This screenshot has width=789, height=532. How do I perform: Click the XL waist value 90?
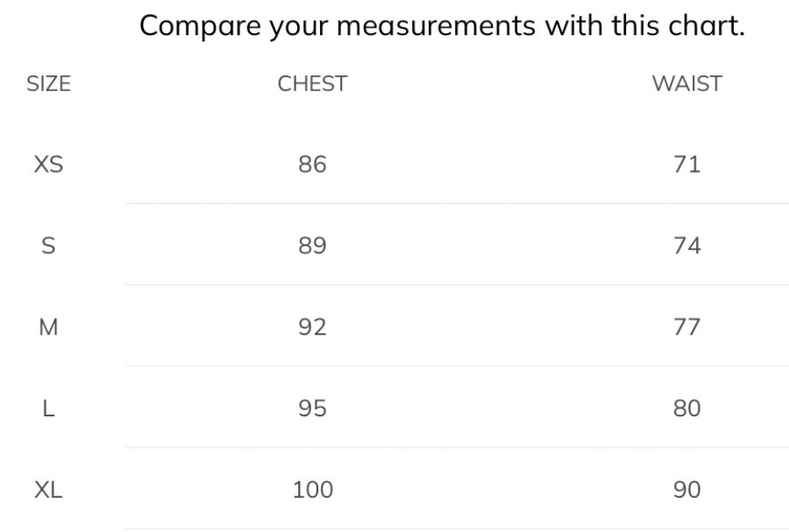tap(686, 490)
